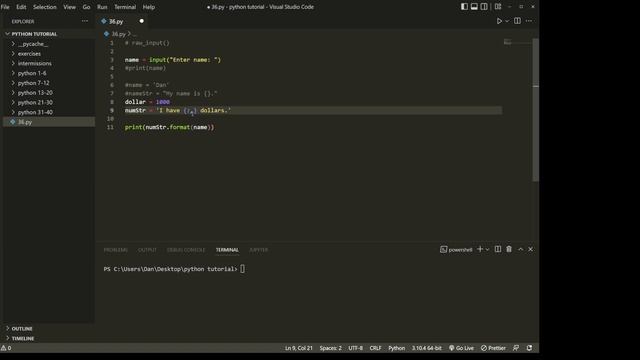
Task: Click the terminal prompt input
Action: (242, 269)
